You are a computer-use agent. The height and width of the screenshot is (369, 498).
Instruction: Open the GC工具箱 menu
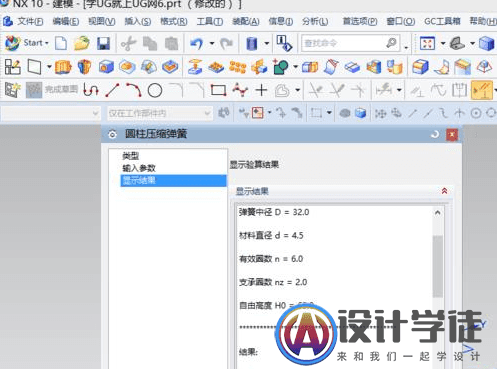point(442,21)
